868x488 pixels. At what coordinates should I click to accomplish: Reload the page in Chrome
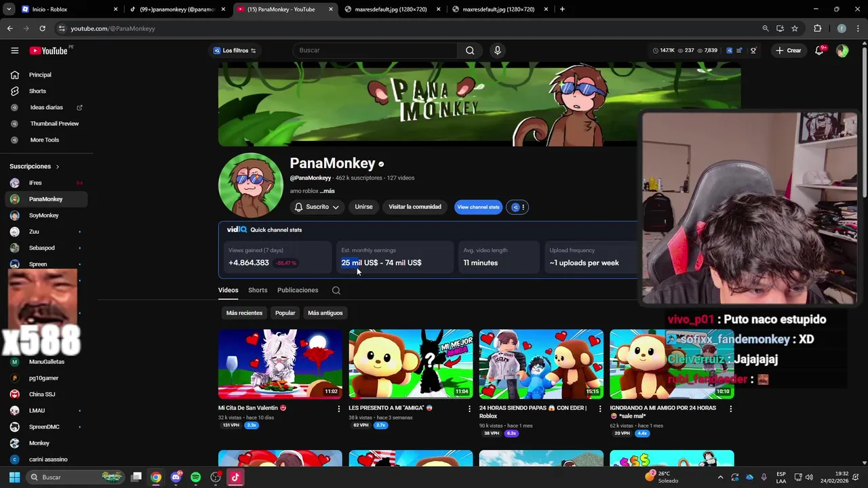42,28
